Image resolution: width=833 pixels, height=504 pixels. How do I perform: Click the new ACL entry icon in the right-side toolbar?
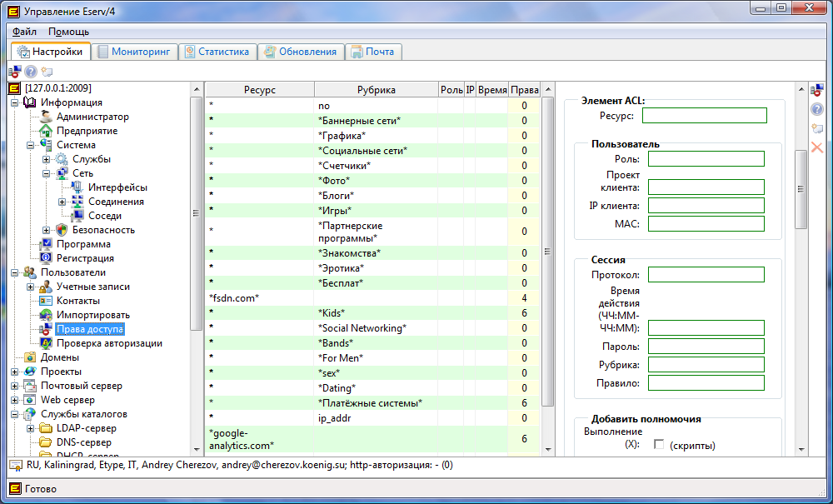tap(817, 128)
